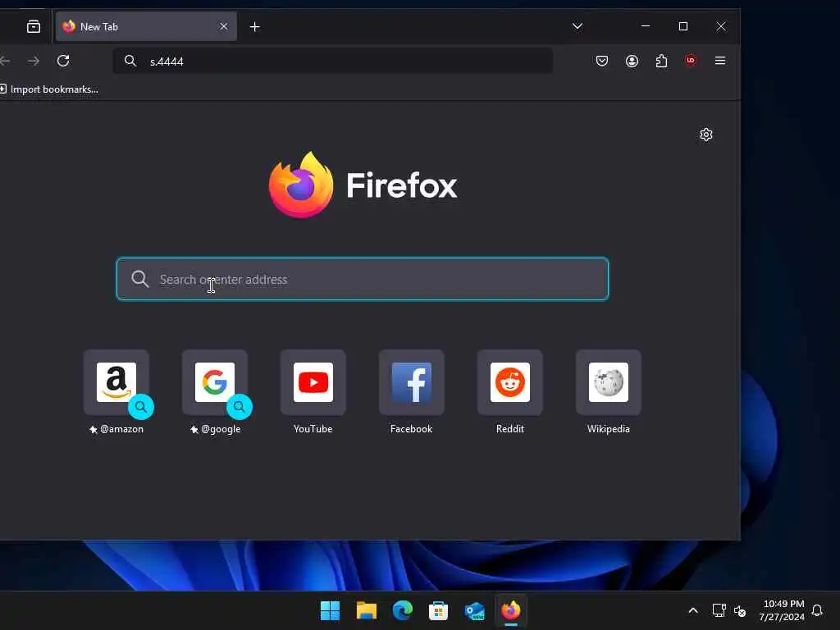Open new tab personalize gear settings
This screenshot has height=630, width=840.
click(x=706, y=135)
